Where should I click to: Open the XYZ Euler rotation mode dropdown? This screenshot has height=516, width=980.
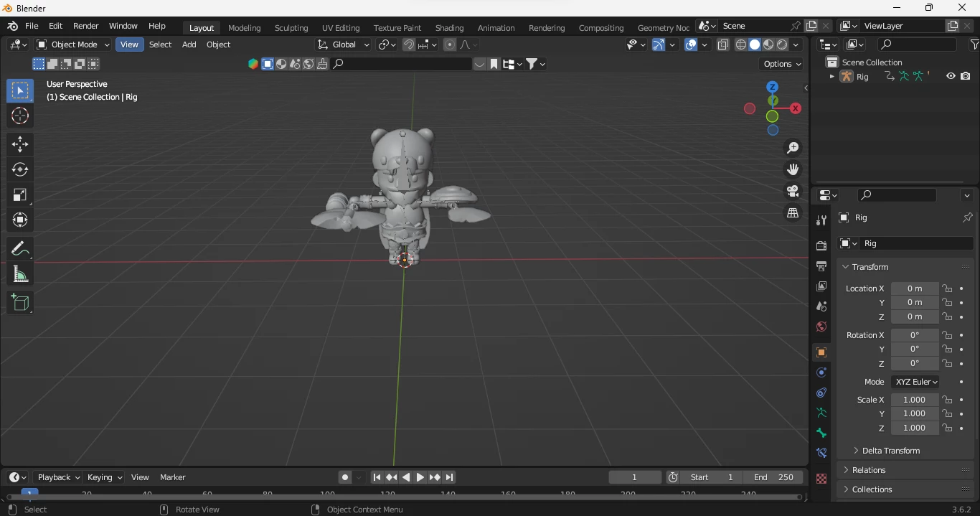click(916, 382)
